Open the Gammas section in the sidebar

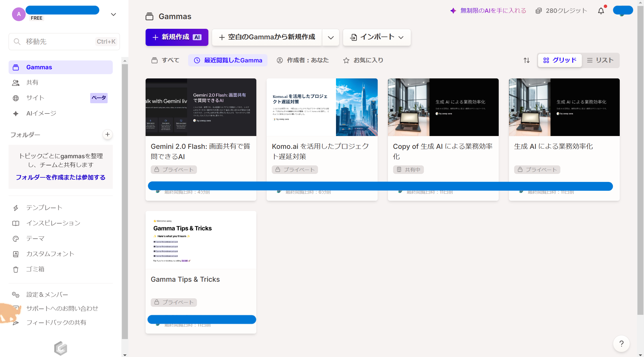coord(39,67)
